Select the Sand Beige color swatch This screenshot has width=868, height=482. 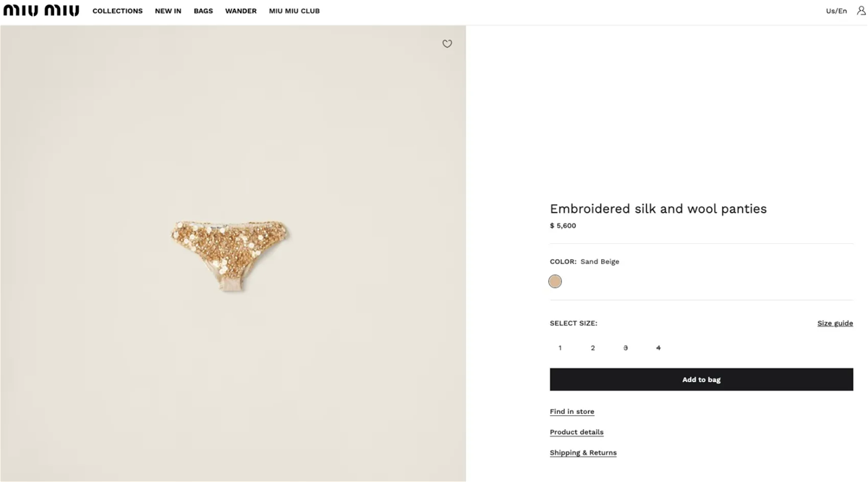pos(555,282)
